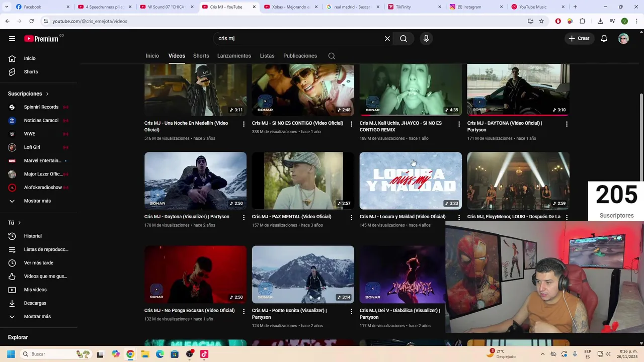
Task: Click the browser address bar URL
Action: click(x=90, y=21)
